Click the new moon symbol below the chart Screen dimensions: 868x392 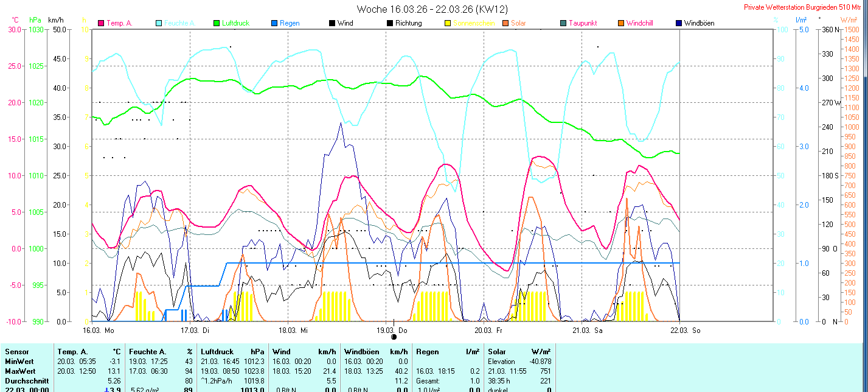[x=394, y=337]
